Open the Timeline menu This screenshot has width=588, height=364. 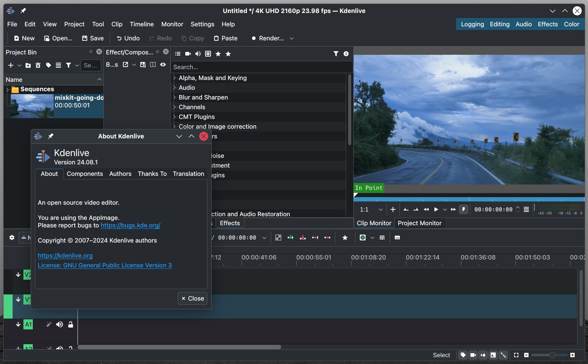[x=142, y=24]
